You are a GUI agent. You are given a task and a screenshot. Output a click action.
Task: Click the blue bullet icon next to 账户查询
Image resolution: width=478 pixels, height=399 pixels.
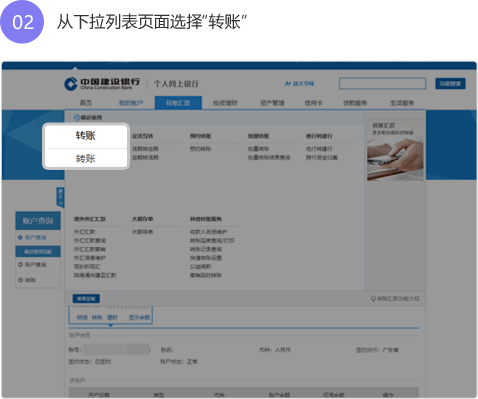[20, 237]
